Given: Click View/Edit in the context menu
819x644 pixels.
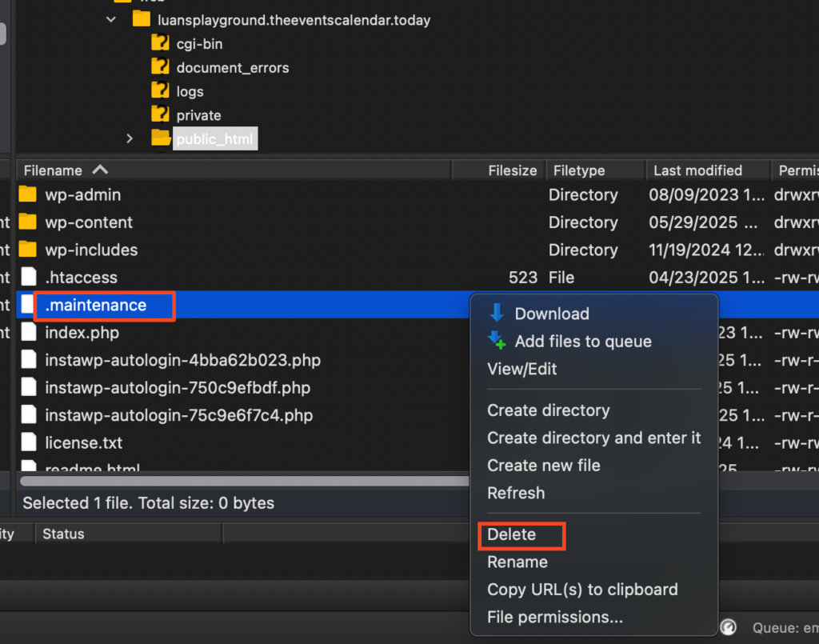Looking at the screenshot, I should [522, 369].
